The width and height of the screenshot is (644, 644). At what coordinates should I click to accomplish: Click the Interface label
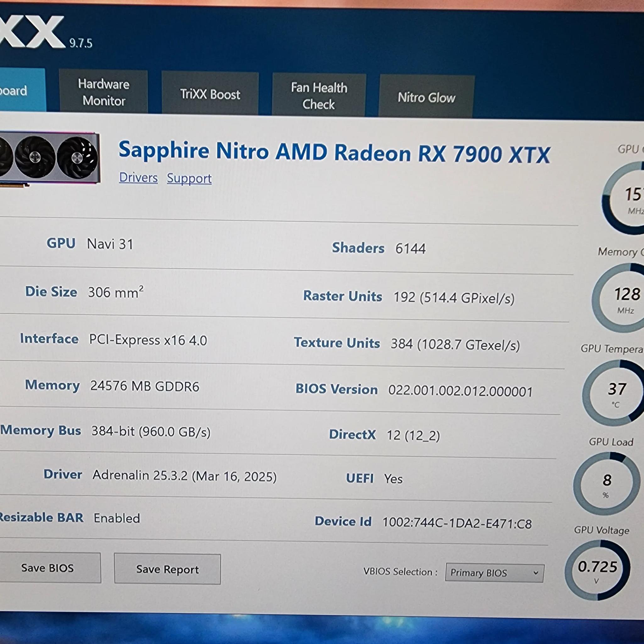click(x=49, y=338)
